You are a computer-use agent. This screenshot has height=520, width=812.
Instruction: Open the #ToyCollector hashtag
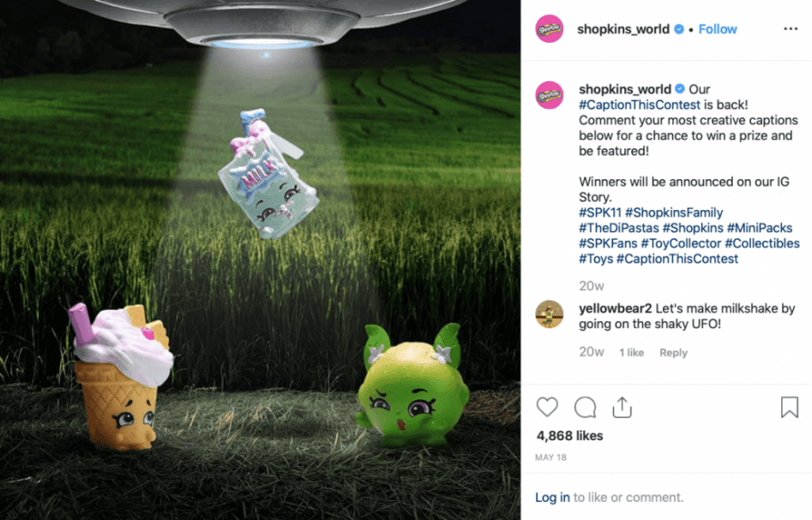[680, 243]
